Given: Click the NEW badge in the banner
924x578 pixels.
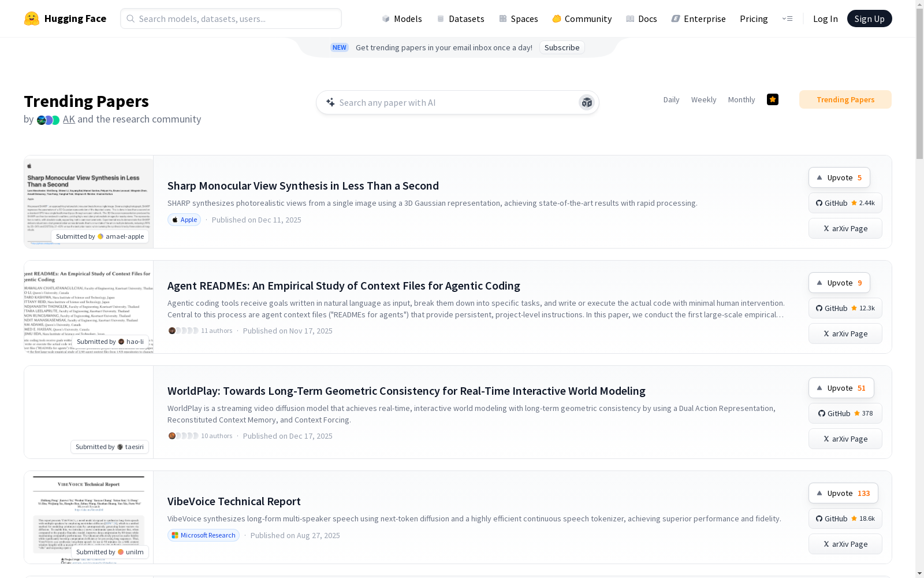Looking at the screenshot, I should coord(340,47).
